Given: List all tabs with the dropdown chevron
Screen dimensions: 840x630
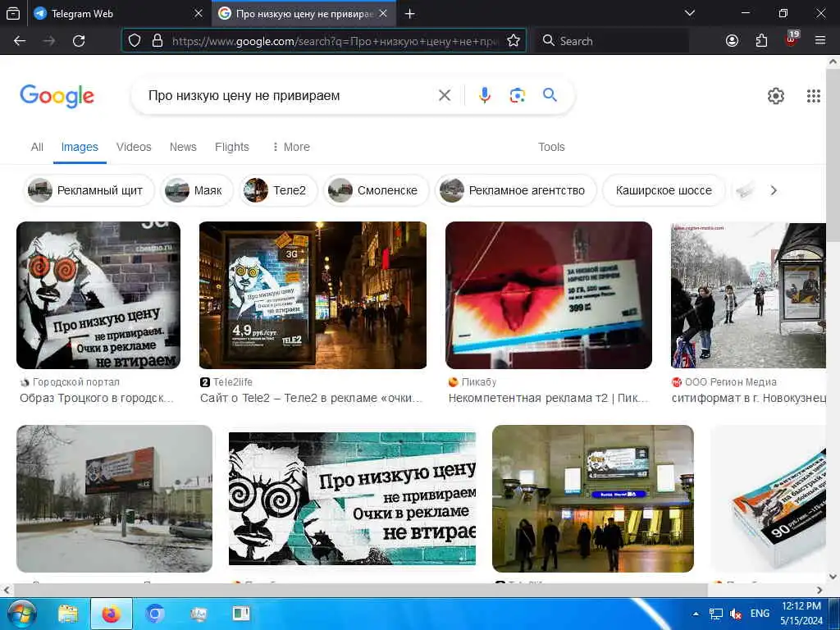Looking at the screenshot, I should pyautogui.click(x=690, y=13).
